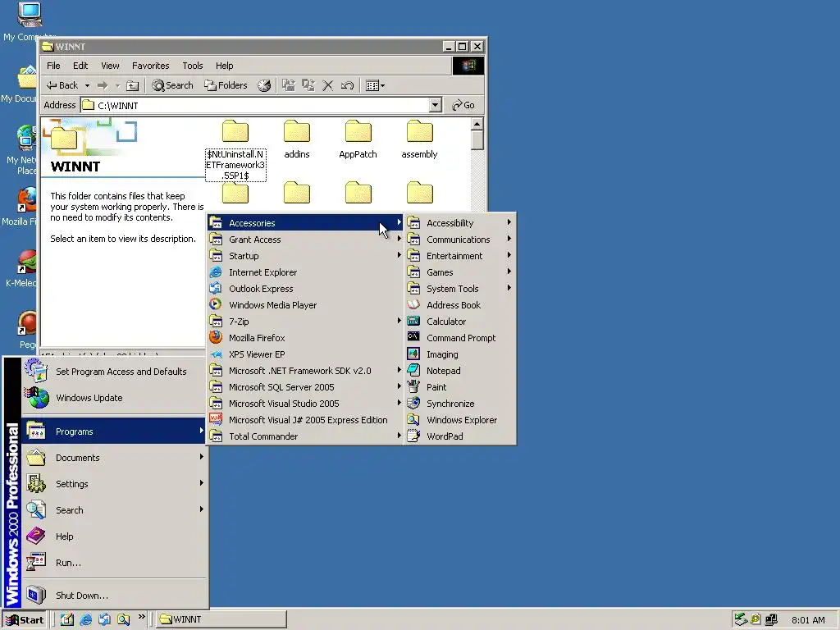
Task: Expand the 7-Zip program group
Action: [305, 322]
